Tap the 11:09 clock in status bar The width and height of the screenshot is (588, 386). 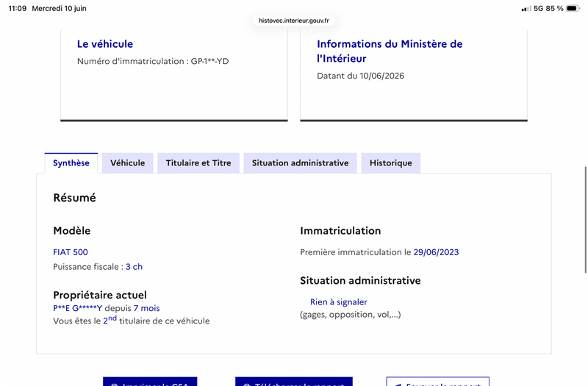18,8
